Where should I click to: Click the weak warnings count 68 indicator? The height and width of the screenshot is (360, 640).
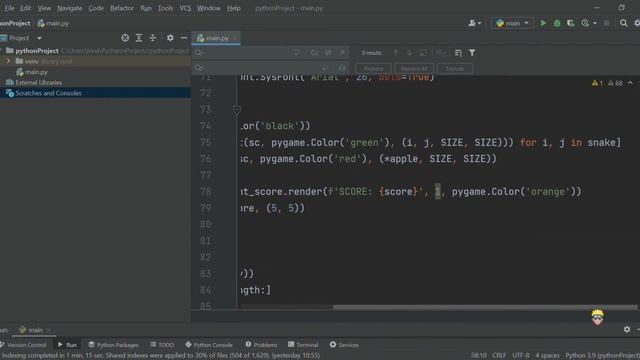[x=615, y=83]
